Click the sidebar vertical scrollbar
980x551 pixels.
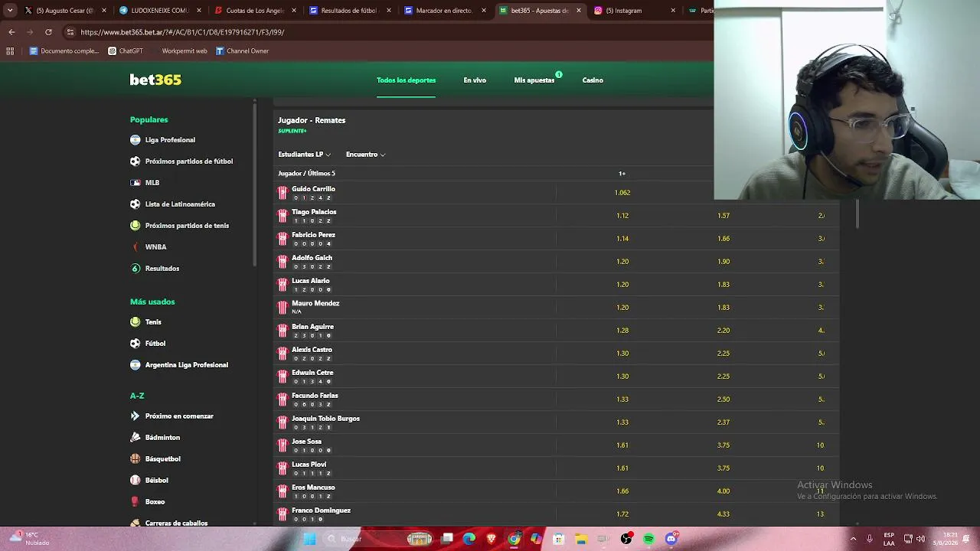pos(255,184)
